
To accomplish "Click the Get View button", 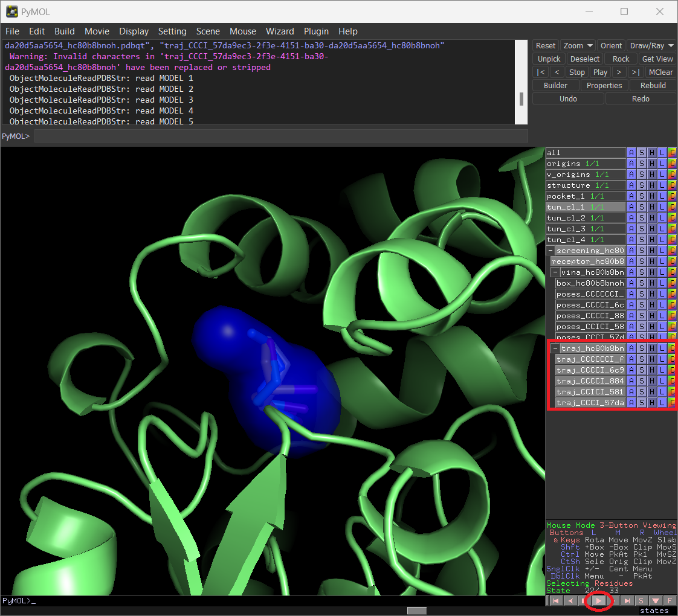I will (657, 59).
